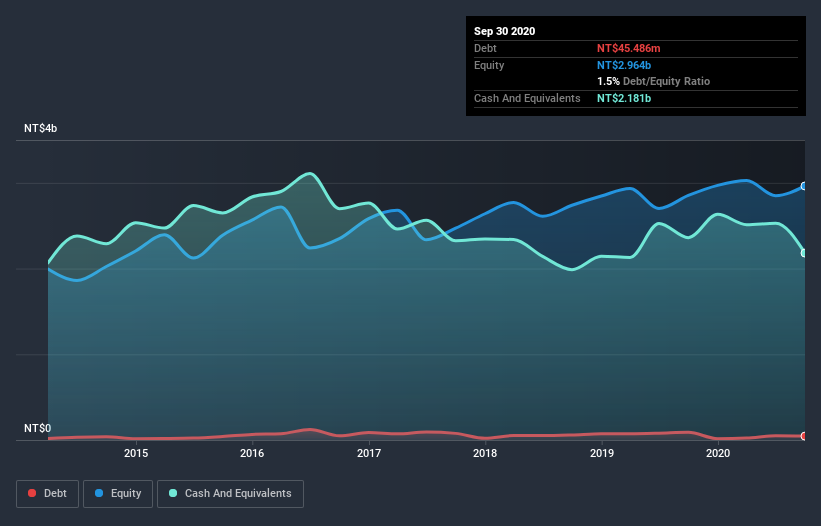Click the Equity row label in tooltip

coord(489,65)
